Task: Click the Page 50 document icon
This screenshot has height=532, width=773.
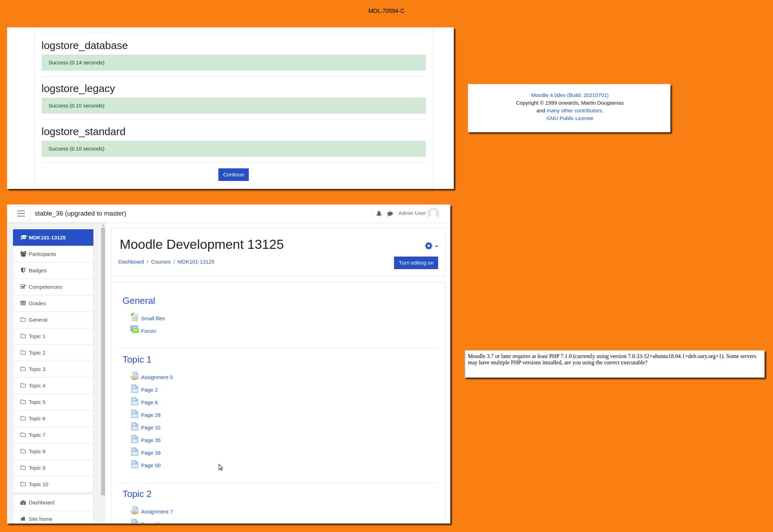Action: [135, 464]
